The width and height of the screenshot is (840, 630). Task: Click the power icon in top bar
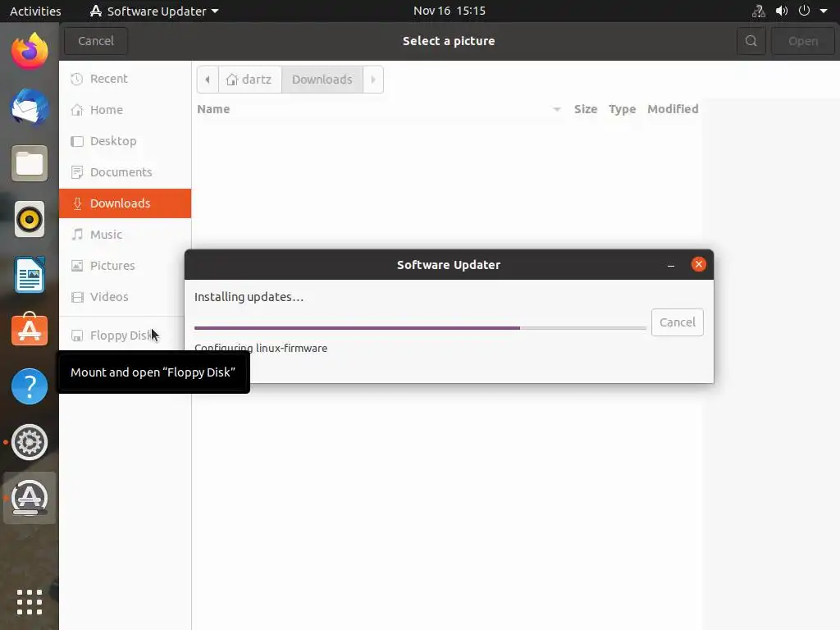[804, 11]
